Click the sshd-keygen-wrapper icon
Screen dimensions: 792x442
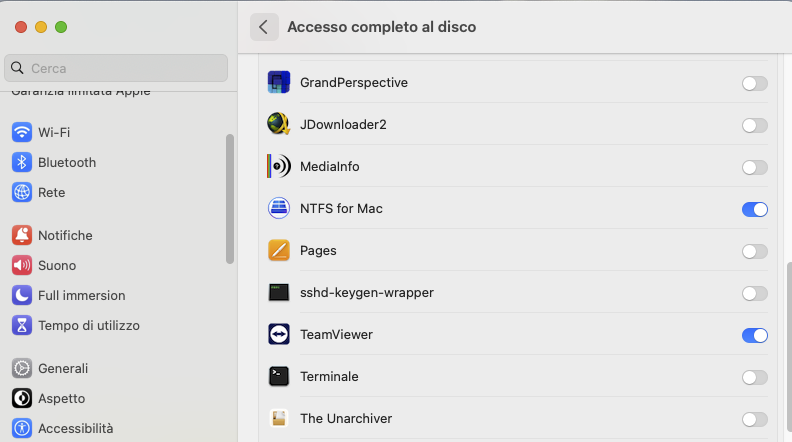click(279, 292)
